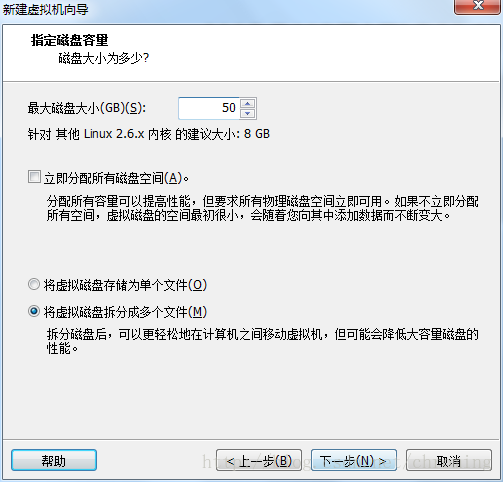
Task: Increase max disk size with up arrow
Action: point(248,104)
